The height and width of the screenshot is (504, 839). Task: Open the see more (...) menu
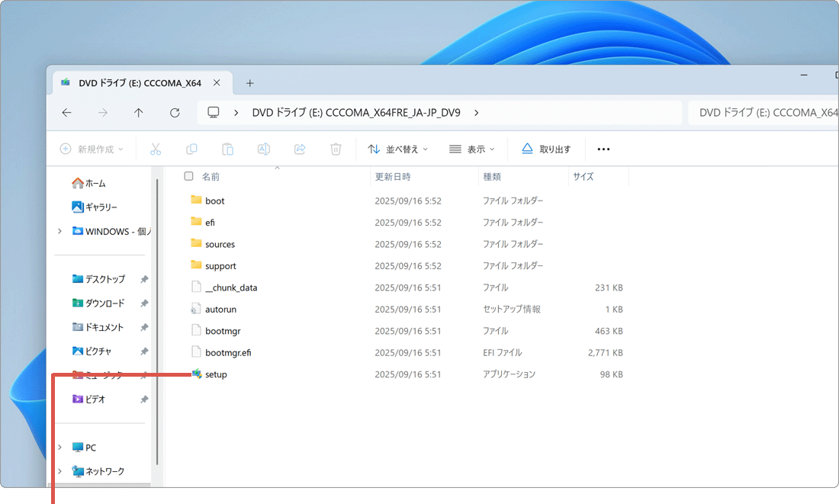click(603, 149)
